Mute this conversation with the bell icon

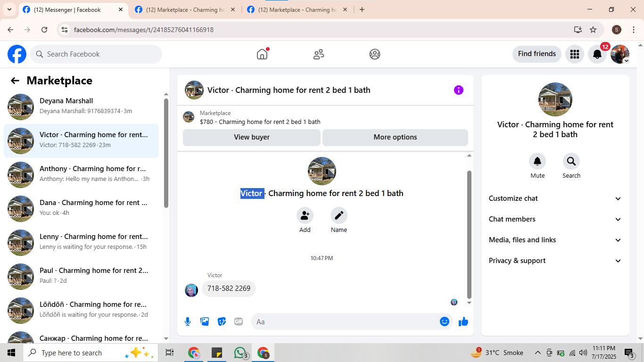coord(537,162)
